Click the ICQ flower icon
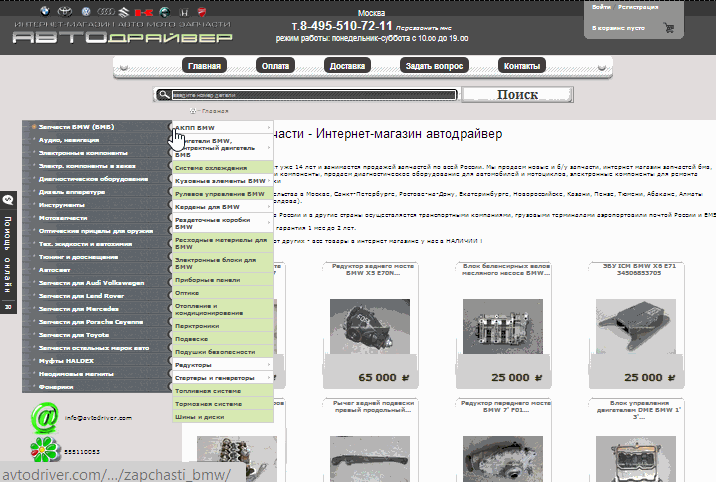 tap(45, 450)
